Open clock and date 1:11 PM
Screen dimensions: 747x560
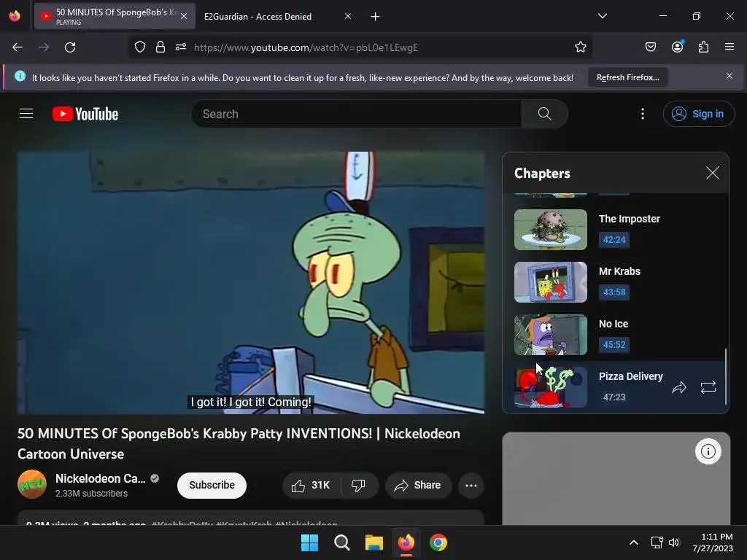pyautogui.click(x=713, y=542)
